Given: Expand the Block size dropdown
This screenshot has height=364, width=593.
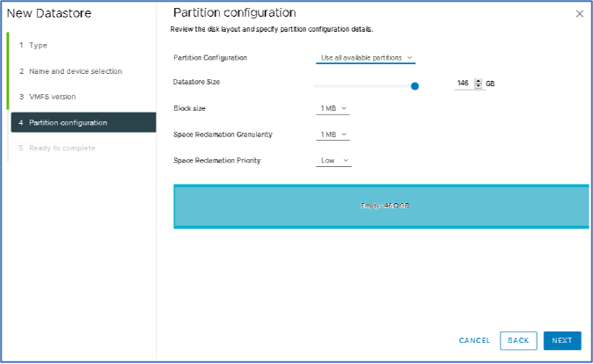Looking at the screenshot, I should pos(333,109).
